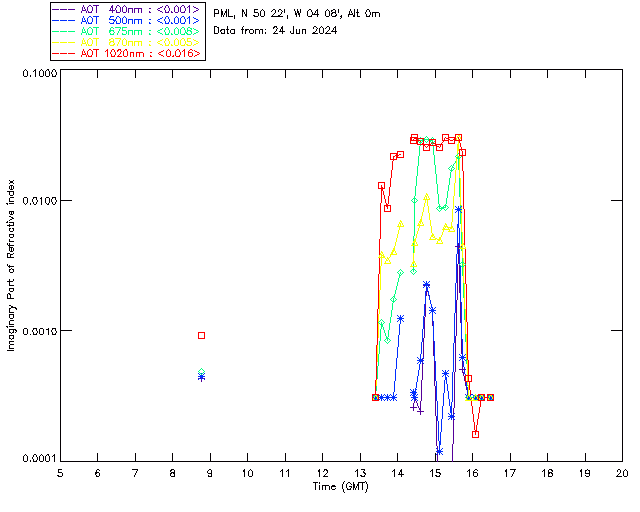Click the AOT 675nm legend entry
The height and width of the screenshot is (512, 640).
pyautogui.click(x=127, y=31)
